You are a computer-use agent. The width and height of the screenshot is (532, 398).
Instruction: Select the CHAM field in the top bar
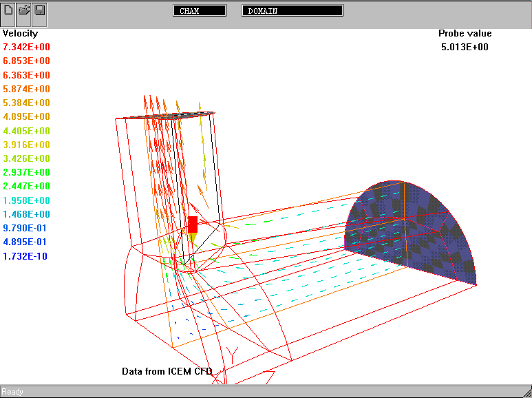(x=200, y=11)
